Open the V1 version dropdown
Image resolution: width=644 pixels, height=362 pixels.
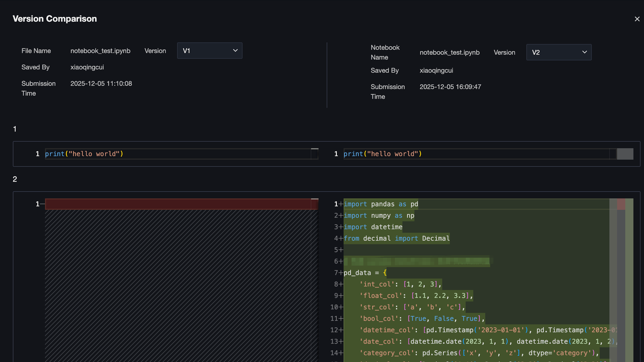[x=209, y=51]
